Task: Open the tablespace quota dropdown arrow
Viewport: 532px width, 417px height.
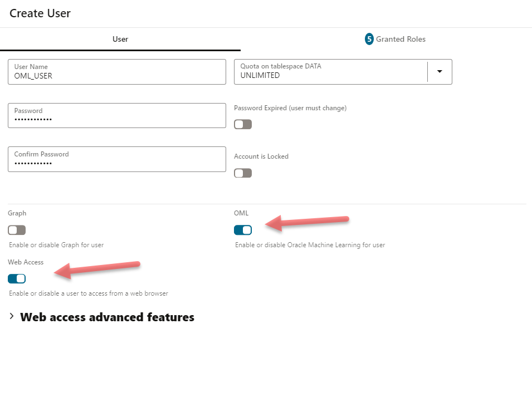Action: click(x=440, y=71)
